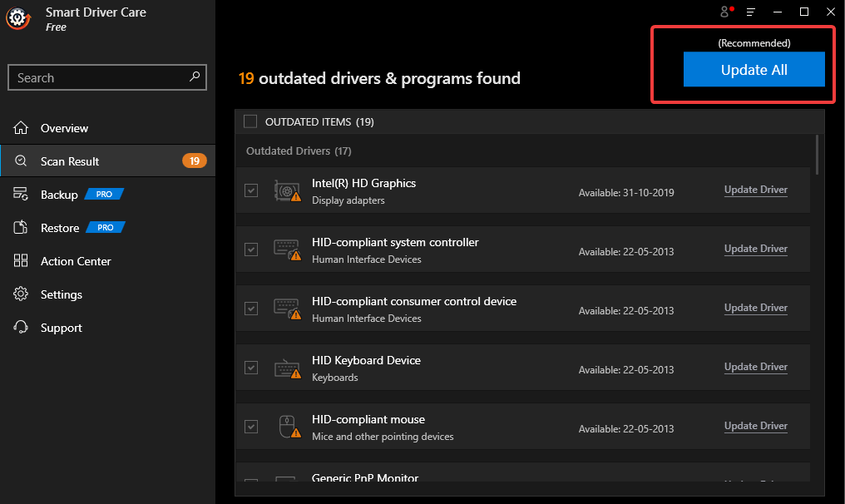Image resolution: width=845 pixels, height=504 pixels.
Task: Update the HID-compliant system controller driver
Action: [x=755, y=248]
